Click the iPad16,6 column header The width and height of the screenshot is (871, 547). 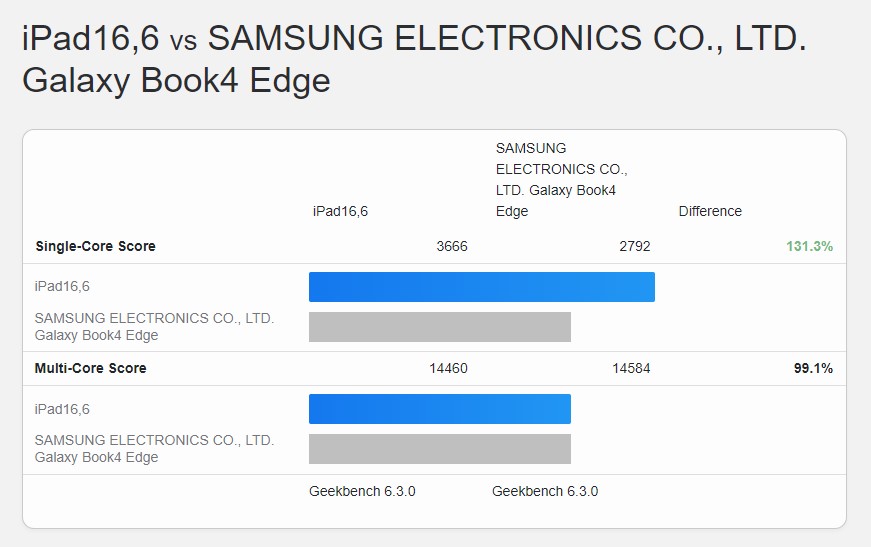(x=340, y=211)
